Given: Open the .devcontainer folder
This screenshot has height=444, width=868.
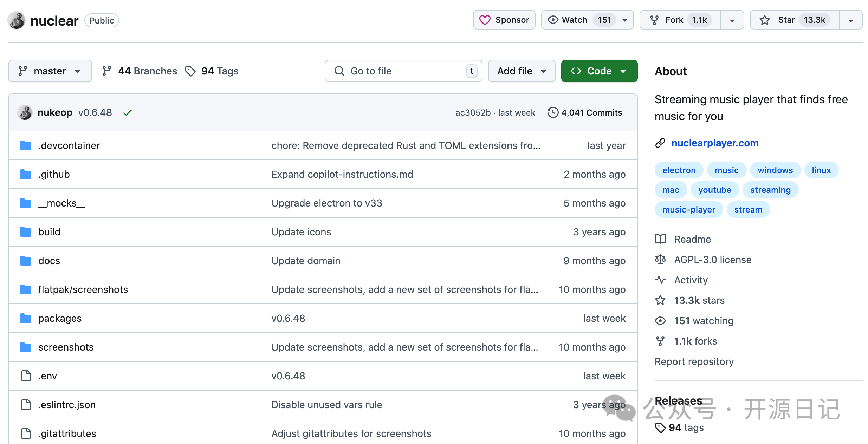Looking at the screenshot, I should pos(69,145).
